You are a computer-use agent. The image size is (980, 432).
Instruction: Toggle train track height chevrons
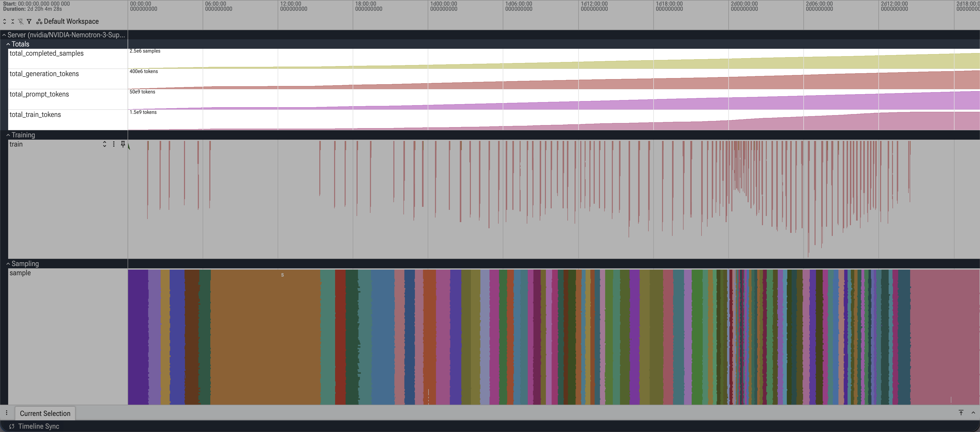click(105, 144)
